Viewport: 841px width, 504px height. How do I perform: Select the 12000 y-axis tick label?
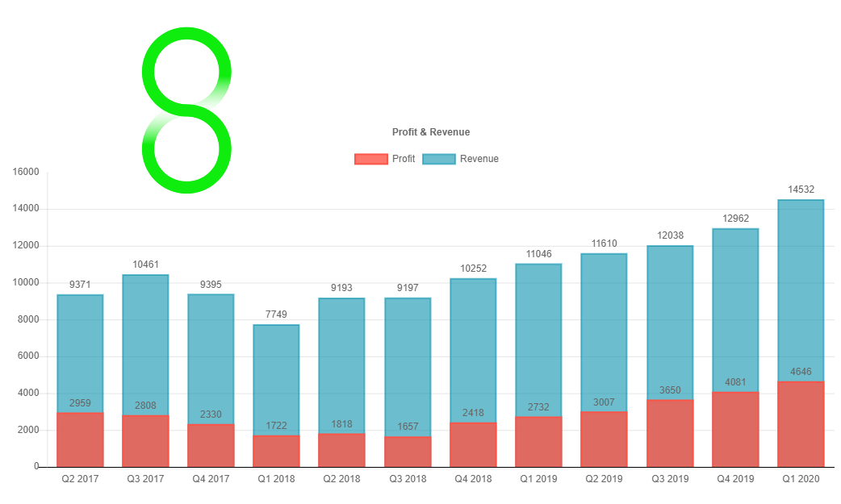(26, 245)
